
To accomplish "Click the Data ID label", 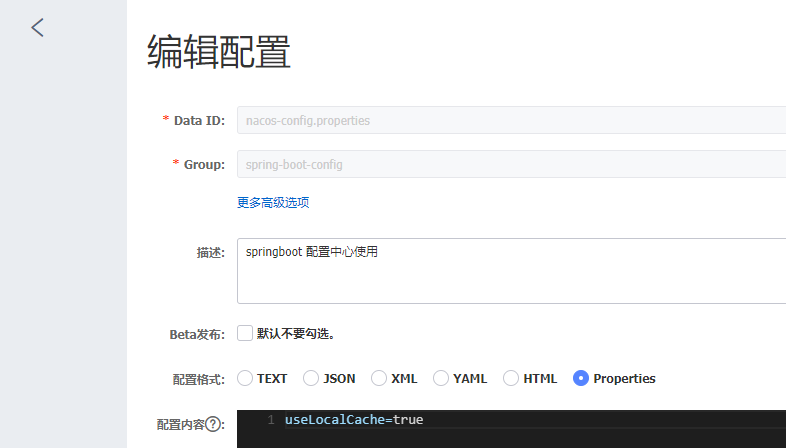I will pos(200,121).
